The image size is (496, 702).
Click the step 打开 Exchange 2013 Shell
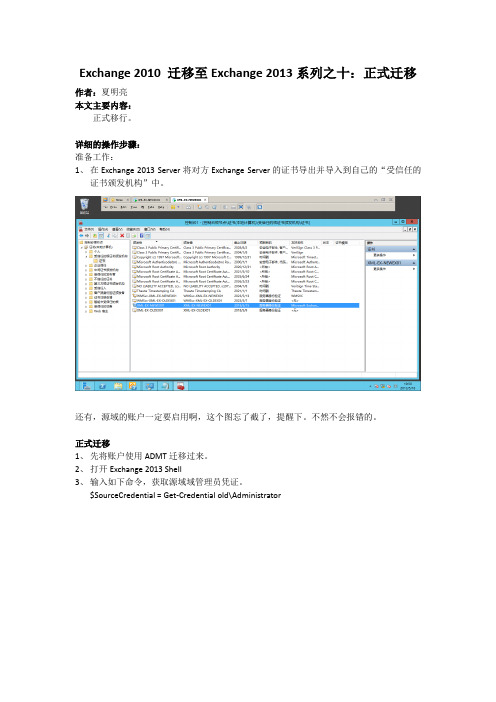click(x=136, y=469)
